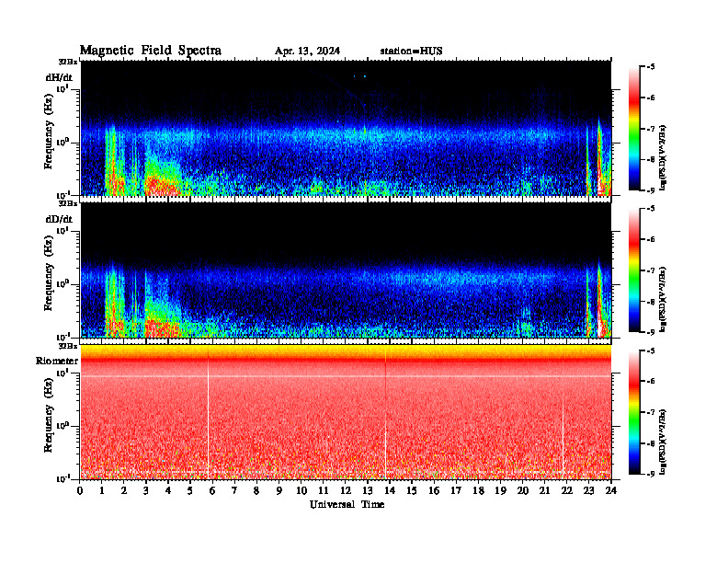Click "-9" tick on Riometer color scale
The width and height of the screenshot is (728, 563).
[651, 474]
